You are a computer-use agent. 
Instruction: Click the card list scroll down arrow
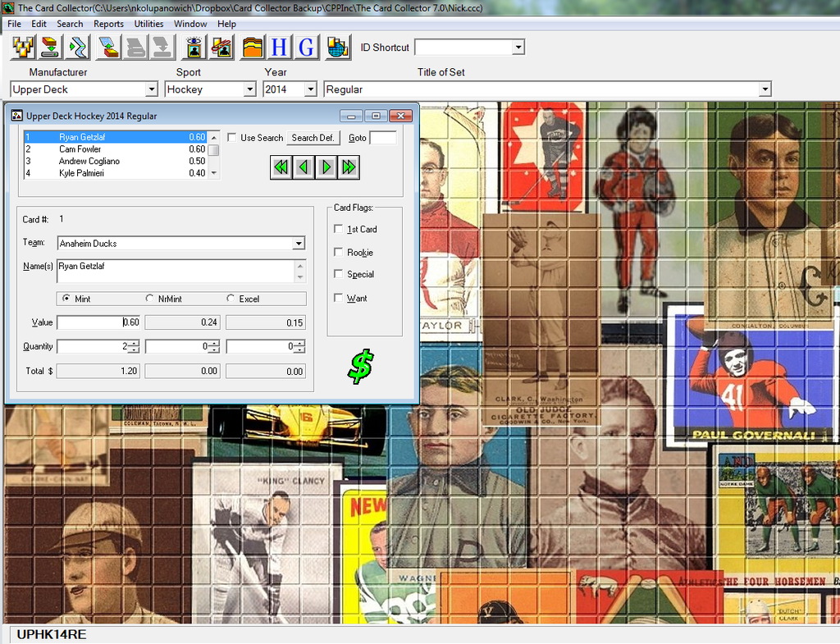tap(214, 173)
